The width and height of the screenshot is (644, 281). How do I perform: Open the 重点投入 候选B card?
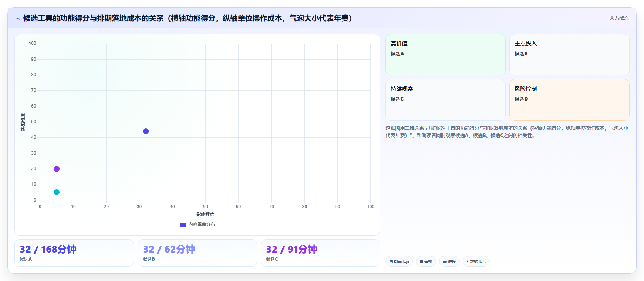(569, 55)
